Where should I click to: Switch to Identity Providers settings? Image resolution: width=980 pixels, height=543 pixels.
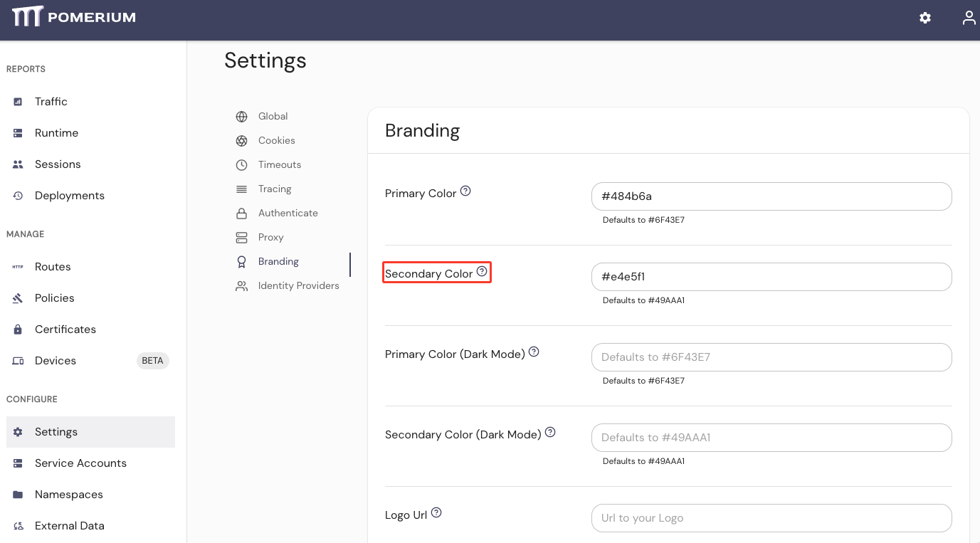click(x=298, y=286)
